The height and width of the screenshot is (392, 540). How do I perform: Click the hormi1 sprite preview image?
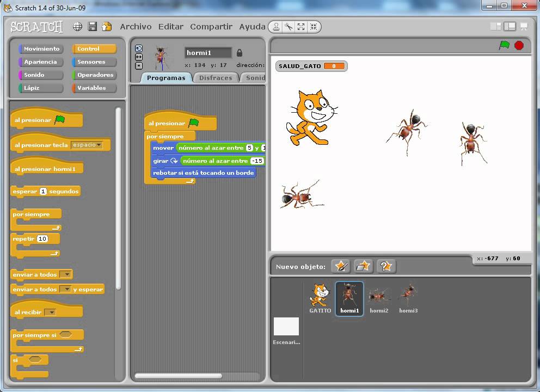tap(161, 58)
